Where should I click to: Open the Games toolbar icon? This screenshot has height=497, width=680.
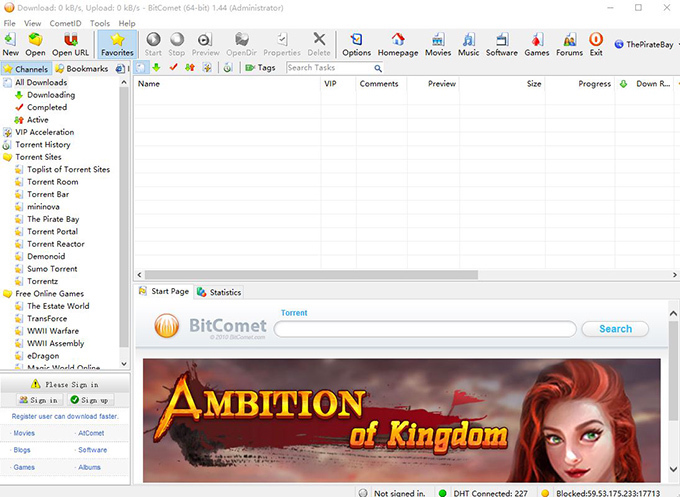point(536,44)
